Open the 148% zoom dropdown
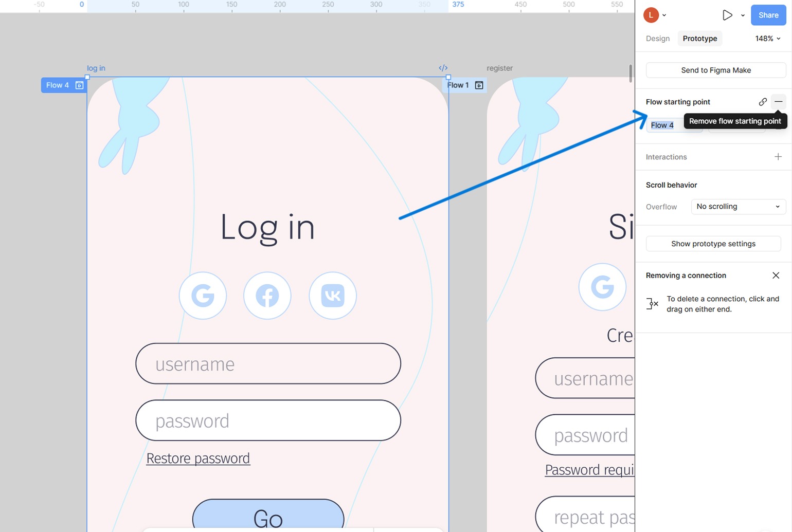The height and width of the screenshot is (532, 792). (x=767, y=39)
